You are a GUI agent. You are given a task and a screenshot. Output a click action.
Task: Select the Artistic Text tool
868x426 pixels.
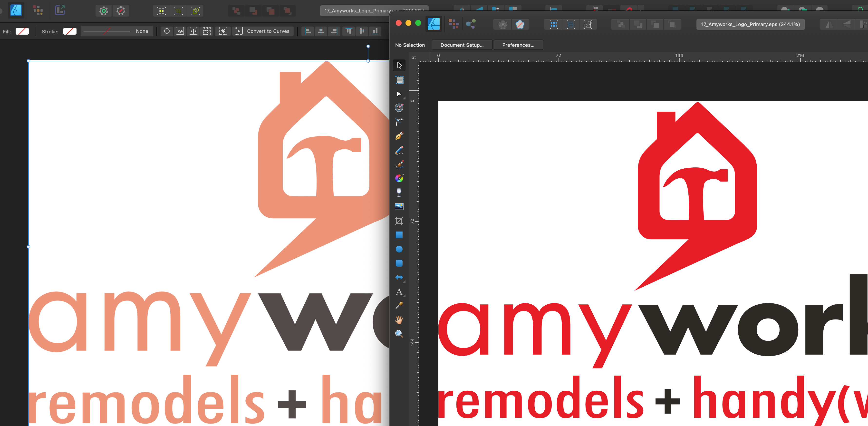[399, 291]
